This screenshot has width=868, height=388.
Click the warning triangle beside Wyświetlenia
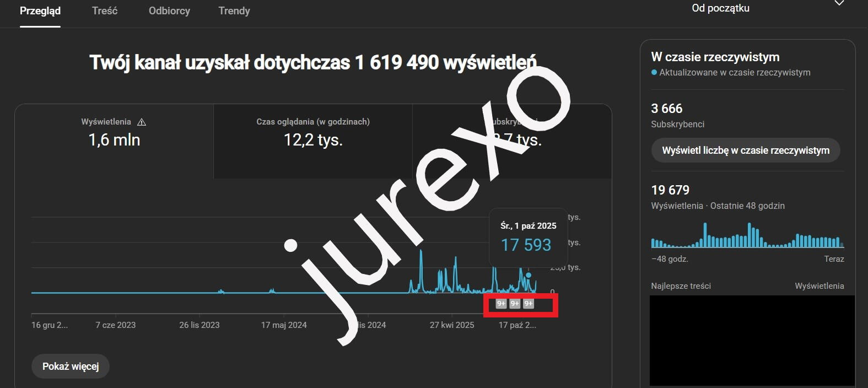pos(142,122)
